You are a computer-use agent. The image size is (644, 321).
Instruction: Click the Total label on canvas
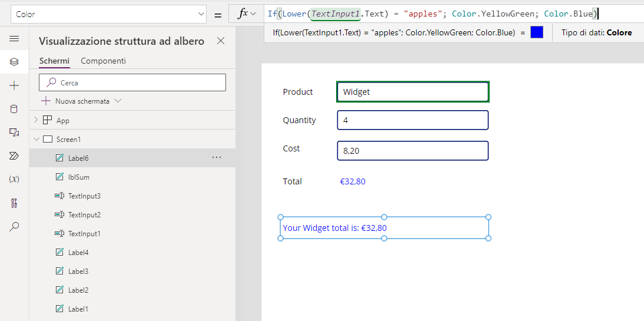pyautogui.click(x=293, y=181)
